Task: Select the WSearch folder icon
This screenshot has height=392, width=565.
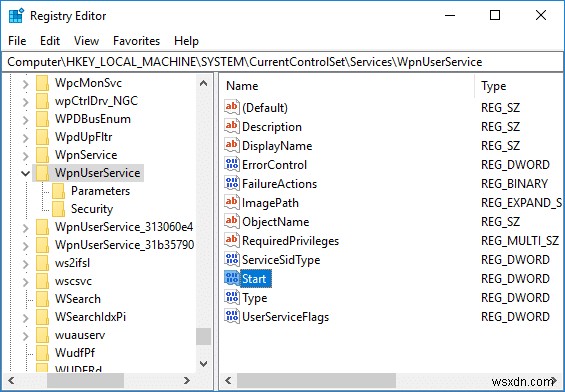Action: (x=43, y=299)
